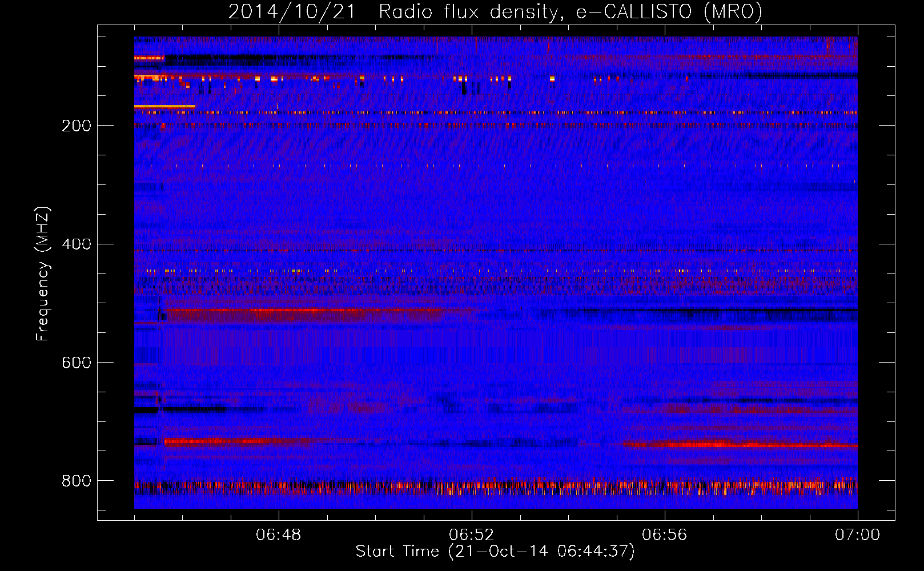Screen dimensions: 924x571
Task: Click the plot title '2014/10/21 Radio flux density, e-CALLISTO (MRO)'
Action: 495,11
